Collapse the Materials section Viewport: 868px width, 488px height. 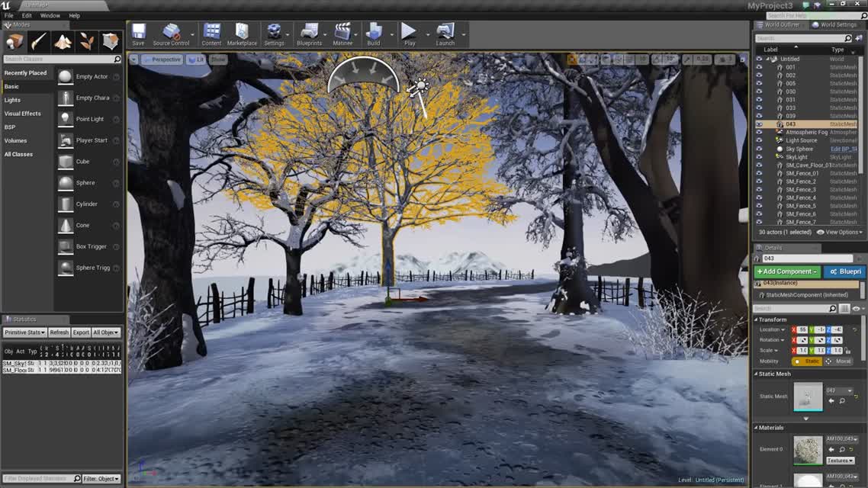756,428
